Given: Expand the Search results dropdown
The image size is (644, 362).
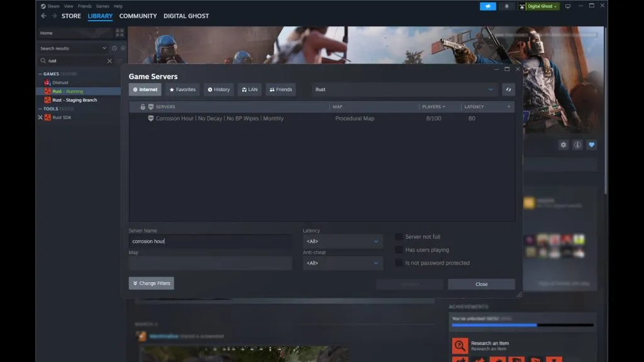Looking at the screenshot, I should [104, 48].
